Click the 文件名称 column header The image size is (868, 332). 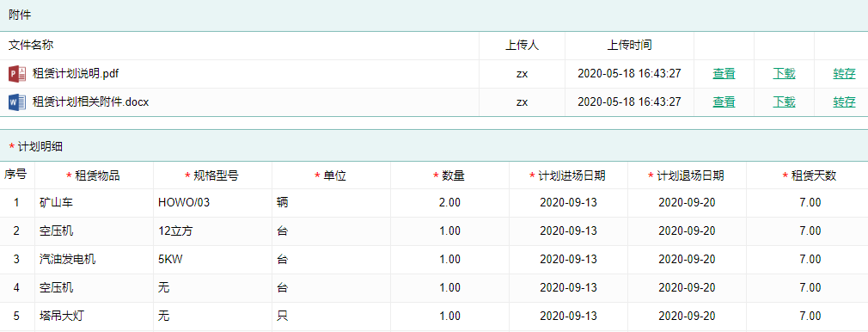coord(31,46)
